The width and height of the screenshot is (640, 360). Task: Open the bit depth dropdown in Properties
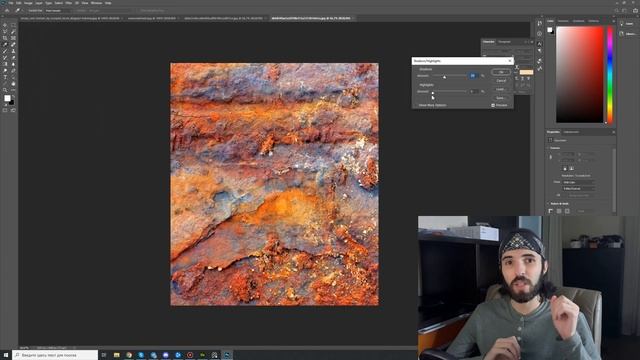(579, 189)
